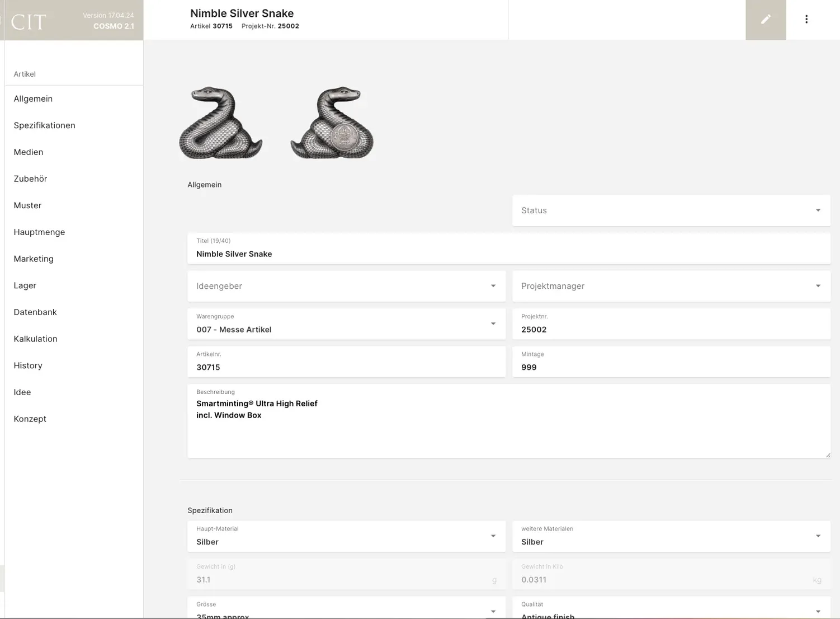Viewport: 840px width, 619px height.
Task: Click the Version 17.04.24 text
Action: (x=108, y=16)
